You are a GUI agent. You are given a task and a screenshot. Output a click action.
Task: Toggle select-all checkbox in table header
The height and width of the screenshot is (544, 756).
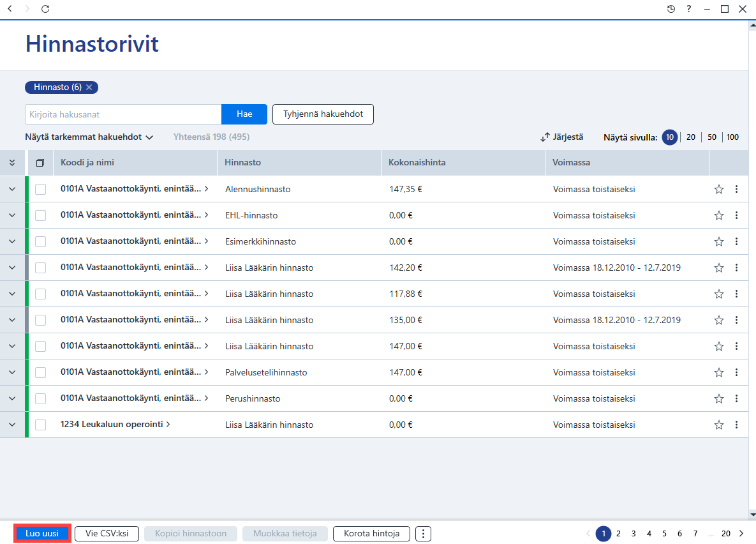pos(40,163)
